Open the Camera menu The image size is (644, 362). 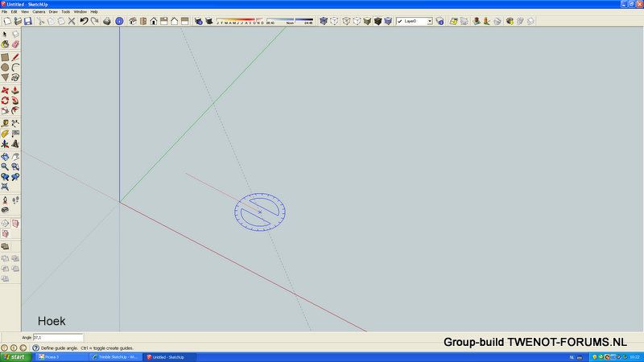pos(39,12)
